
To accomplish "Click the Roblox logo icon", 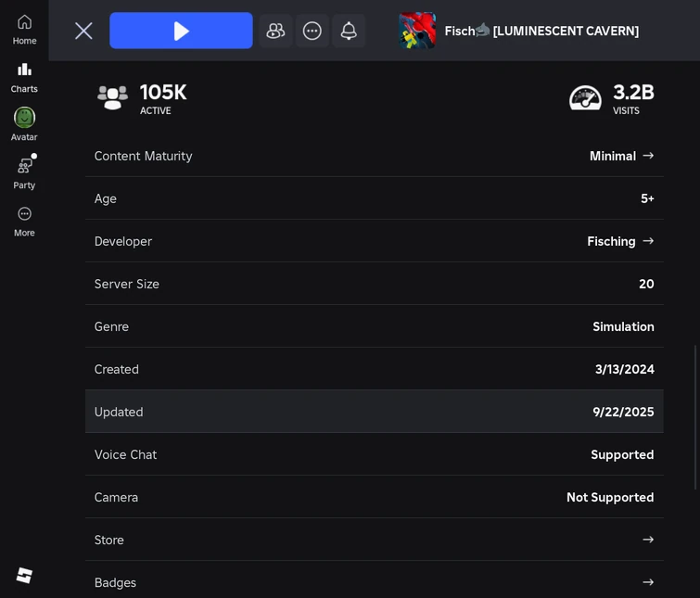I will tap(24, 575).
